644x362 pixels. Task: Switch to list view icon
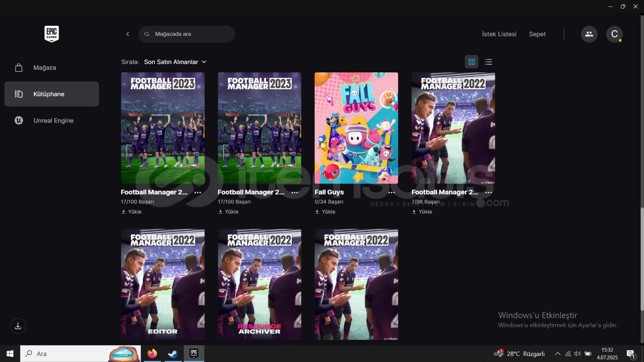[x=488, y=62]
